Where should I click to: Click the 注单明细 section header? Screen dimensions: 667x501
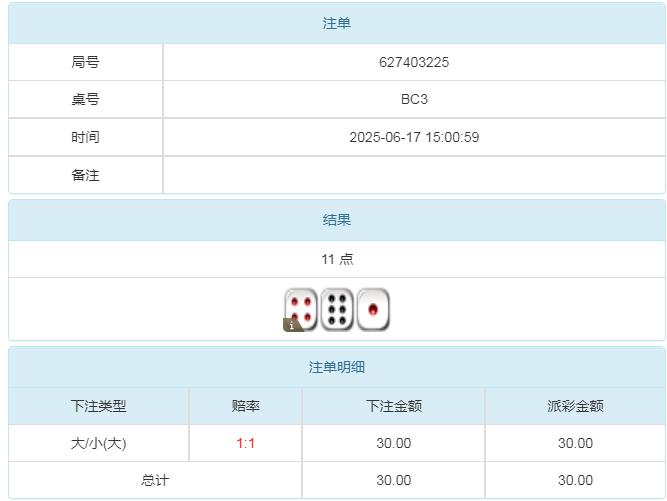pyautogui.click(x=337, y=367)
